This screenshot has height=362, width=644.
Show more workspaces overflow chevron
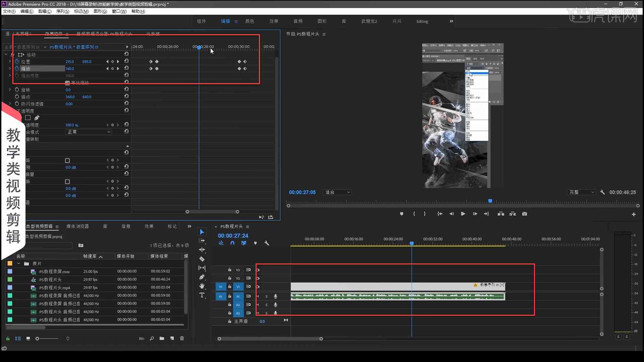[451, 21]
